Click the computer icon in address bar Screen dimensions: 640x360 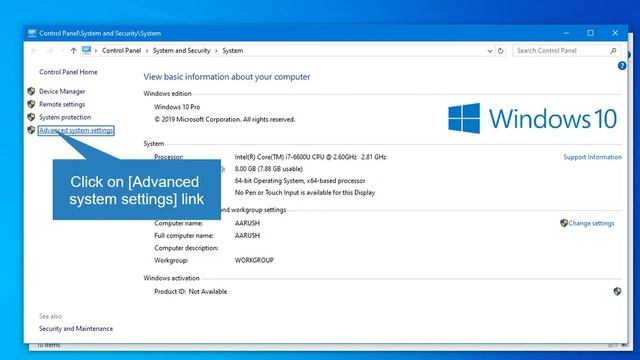pyautogui.click(x=86, y=50)
